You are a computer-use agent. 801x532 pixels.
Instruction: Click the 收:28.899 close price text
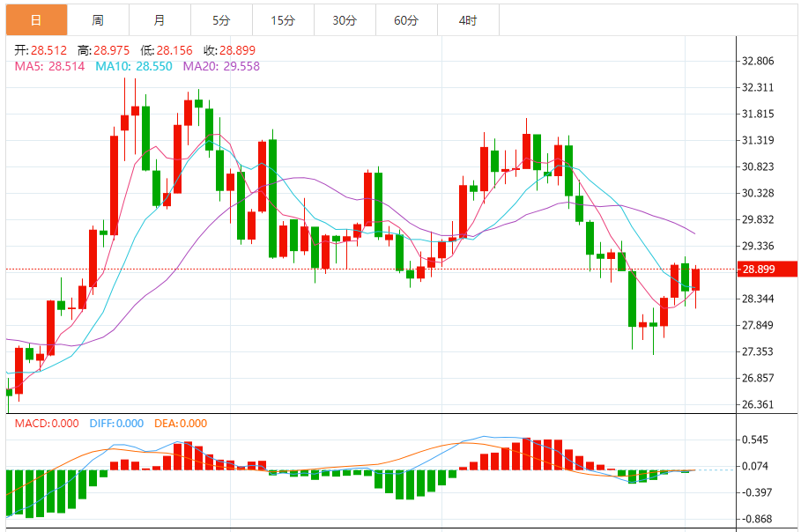(x=229, y=50)
